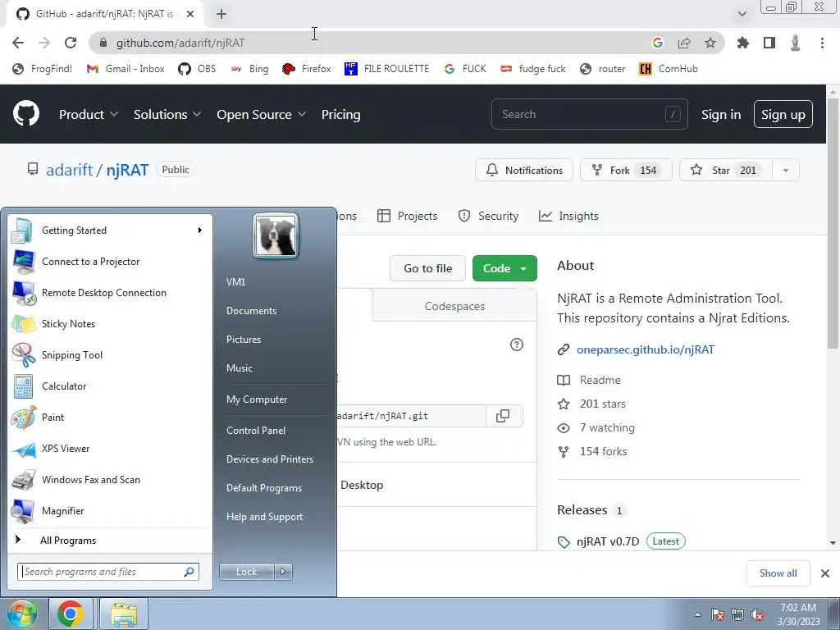Open oneparsec.github.io/njRAT link

pyautogui.click(x=646, y=349)
